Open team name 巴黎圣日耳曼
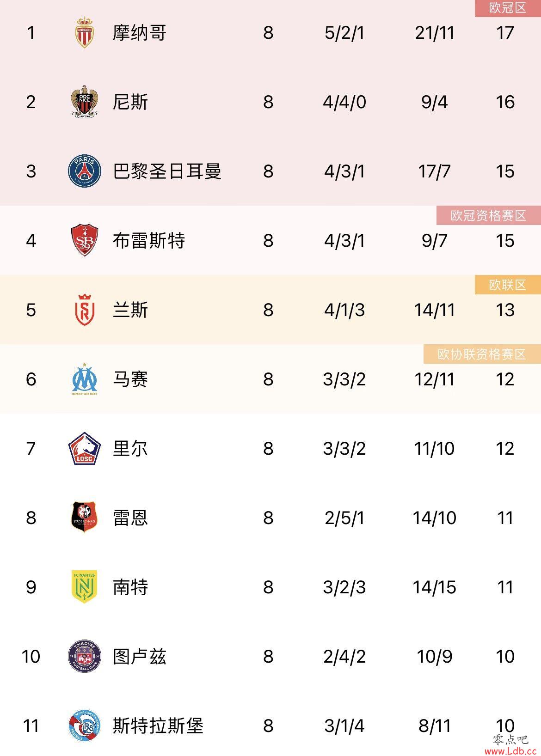 (167, 171)
